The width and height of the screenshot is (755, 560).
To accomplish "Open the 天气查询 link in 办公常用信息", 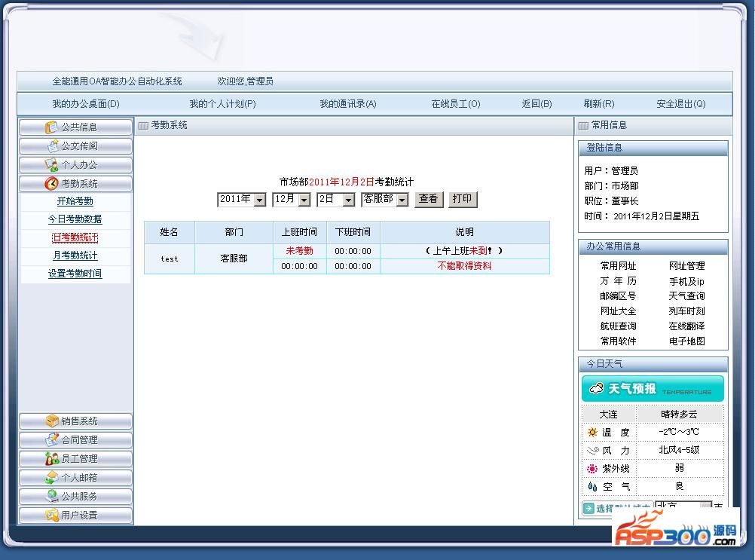I will tap(686, 296).
